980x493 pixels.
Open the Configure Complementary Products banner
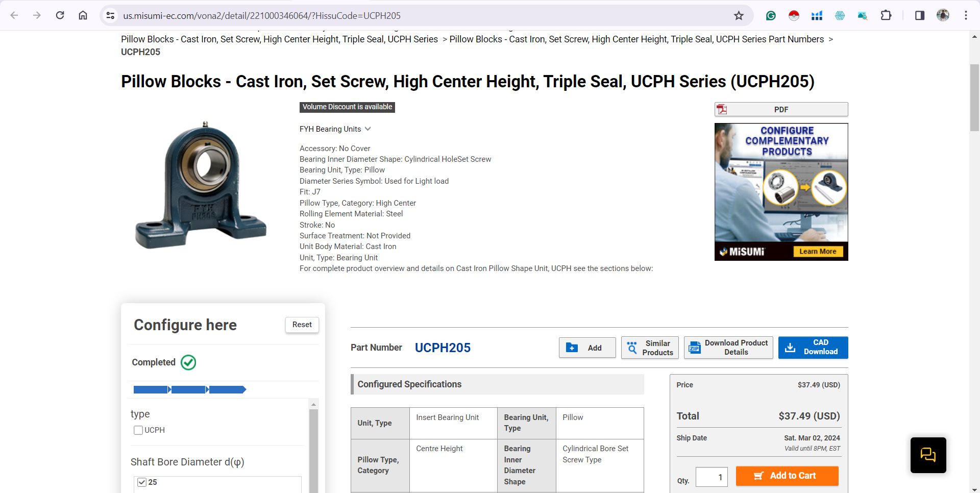click(x=781, y=192)
